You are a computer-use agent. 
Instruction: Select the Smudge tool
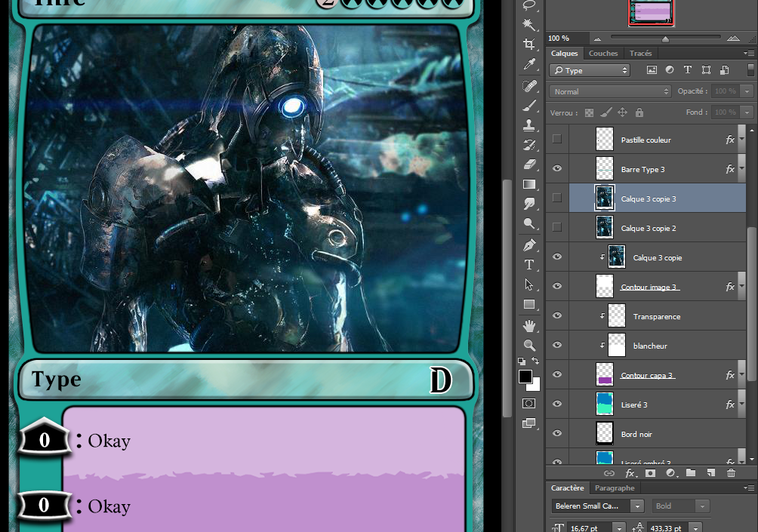[x=529, y=204]
